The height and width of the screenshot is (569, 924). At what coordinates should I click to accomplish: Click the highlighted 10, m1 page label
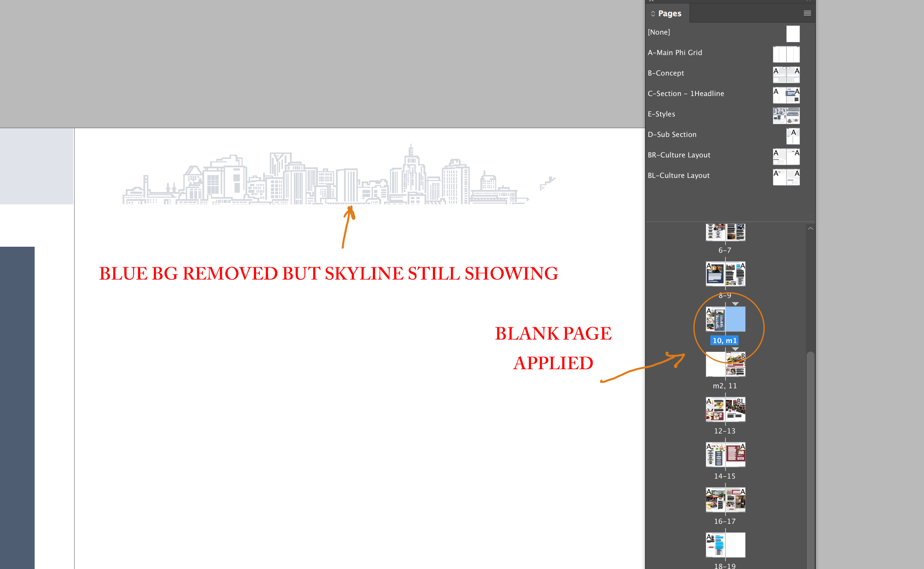724,341
